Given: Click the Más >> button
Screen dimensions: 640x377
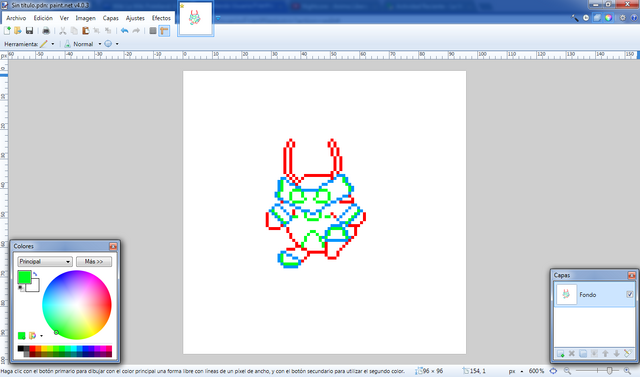Looking at the screenshot, I should [94, 261].
